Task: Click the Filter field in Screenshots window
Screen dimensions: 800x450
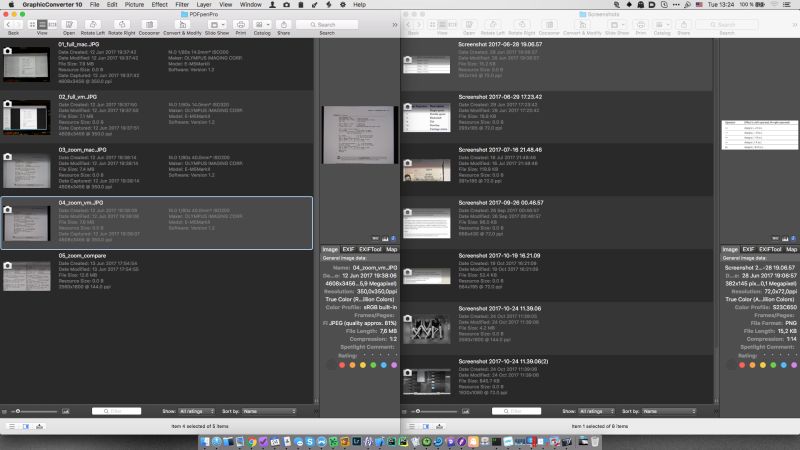Action: point(516,411)
